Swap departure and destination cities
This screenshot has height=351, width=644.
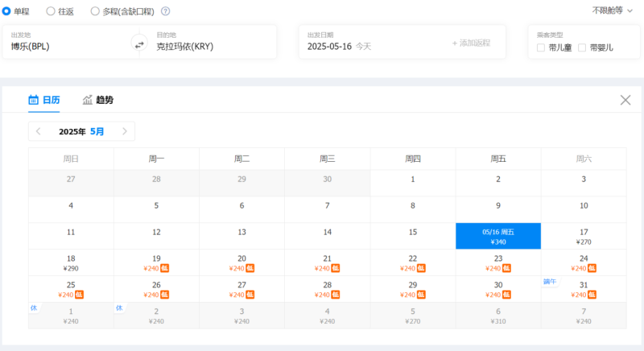[x=139, y=44]
